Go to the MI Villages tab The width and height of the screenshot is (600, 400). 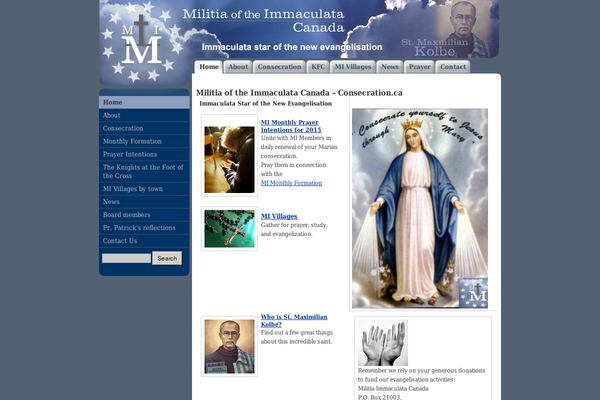pyautogui.click(x=352, y=67)
